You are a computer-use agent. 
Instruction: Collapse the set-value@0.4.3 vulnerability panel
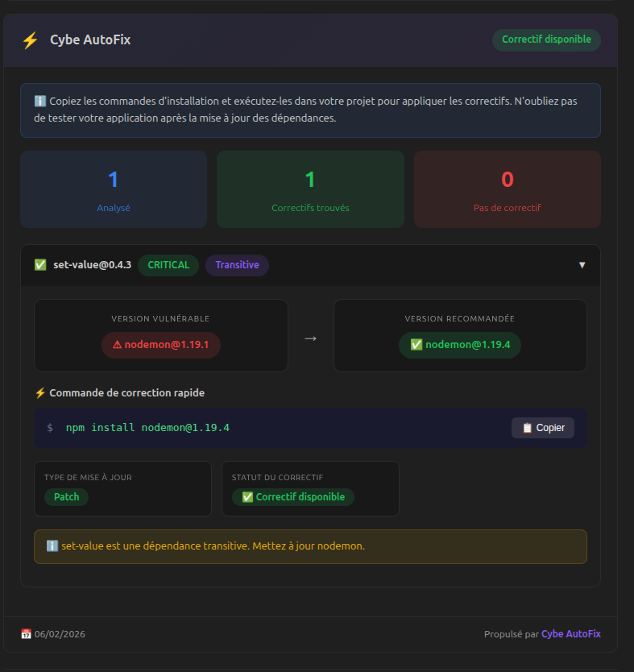click(582, 264)
